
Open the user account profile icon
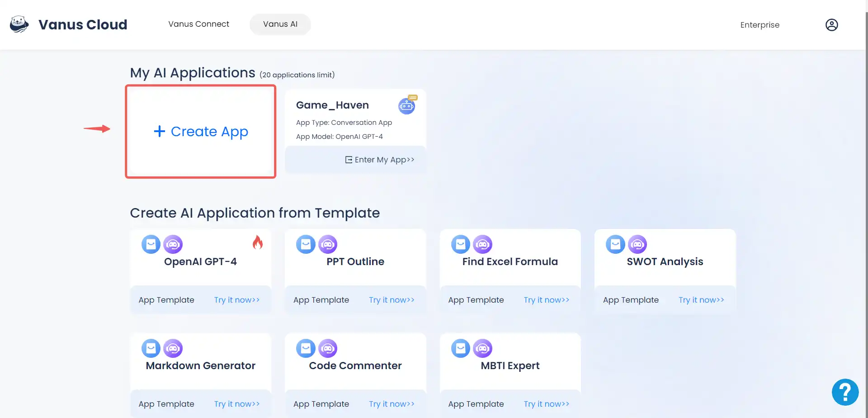pos(832,25)
